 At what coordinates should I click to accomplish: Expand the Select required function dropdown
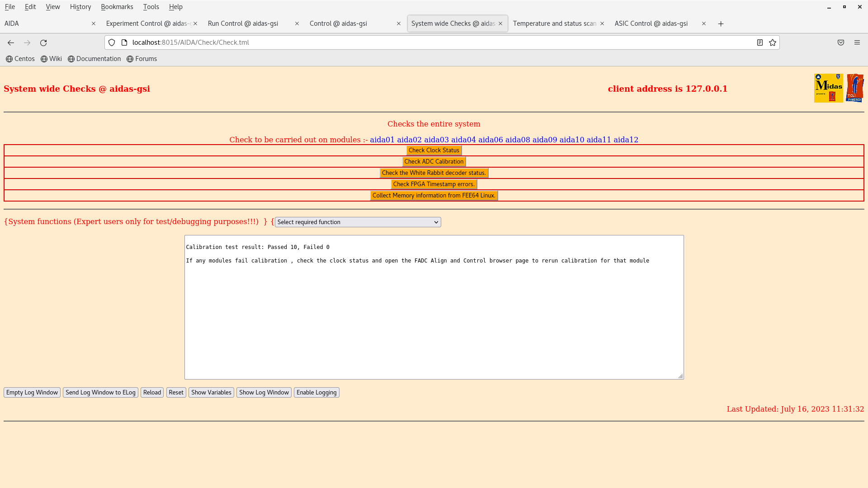coord(358,222)
